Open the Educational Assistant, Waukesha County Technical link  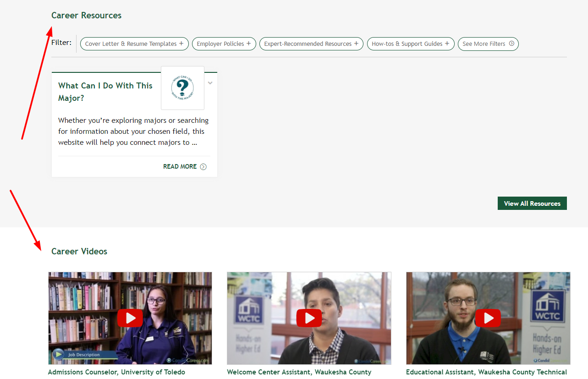486,372
